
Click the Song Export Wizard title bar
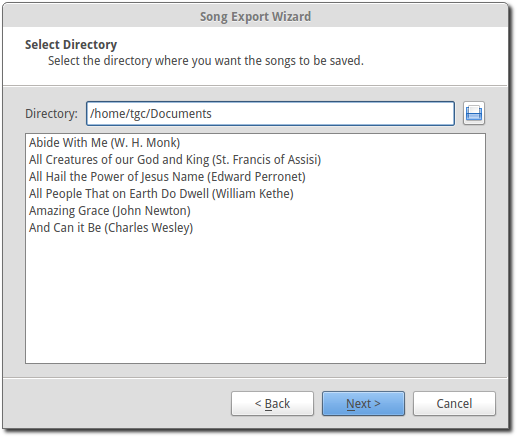[x=255, y=16]
